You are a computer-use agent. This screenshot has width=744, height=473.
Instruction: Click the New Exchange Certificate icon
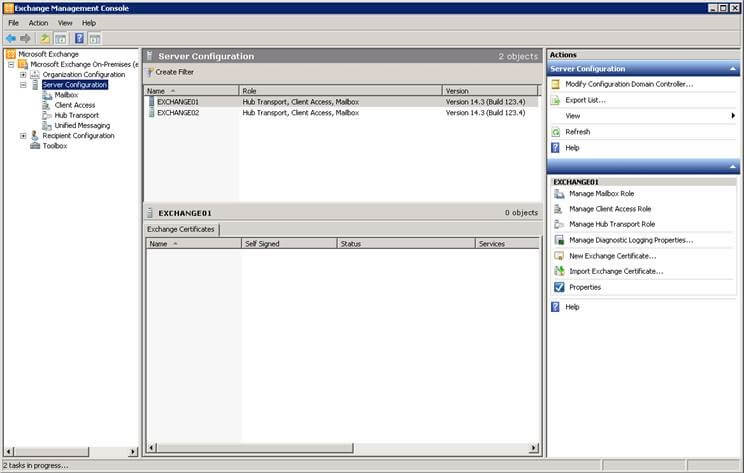559,256
